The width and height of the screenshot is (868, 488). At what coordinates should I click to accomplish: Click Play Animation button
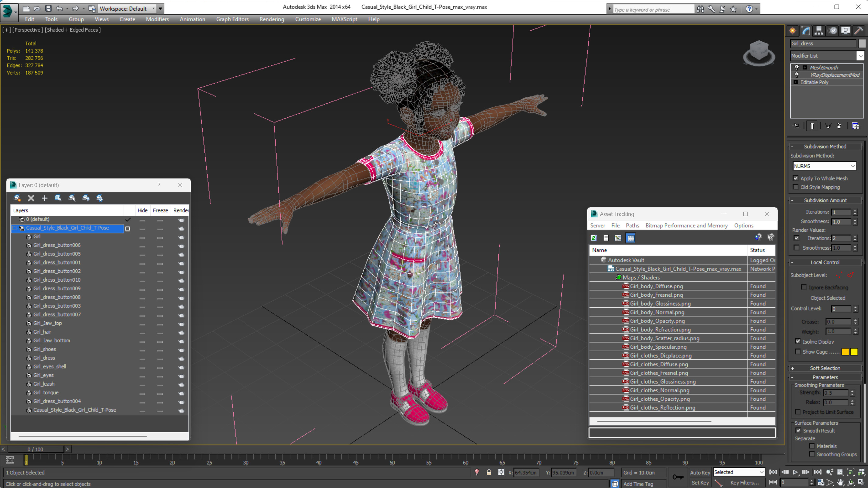[x=795, y=472]
